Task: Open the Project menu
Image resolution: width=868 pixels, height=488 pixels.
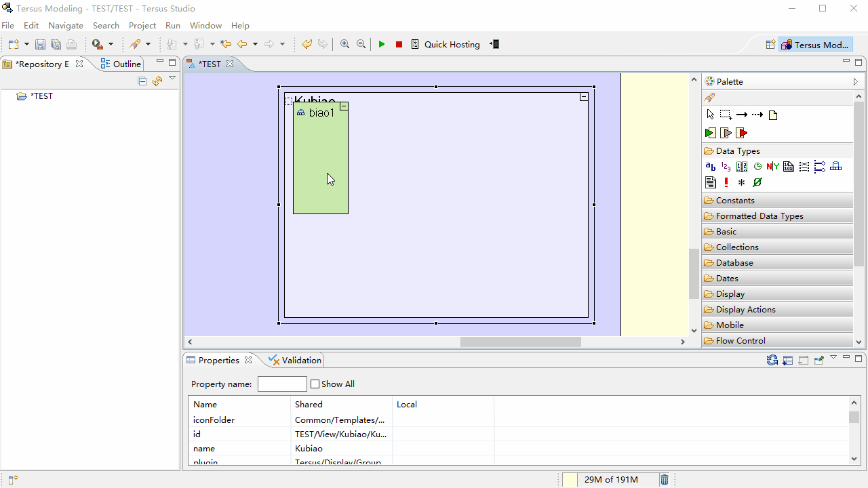Action: click(x=142, y=25)
